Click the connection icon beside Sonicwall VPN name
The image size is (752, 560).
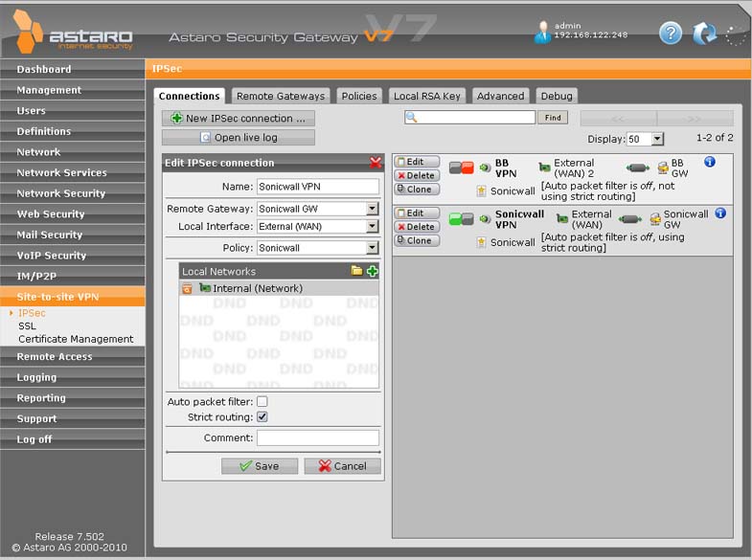(485, 219)
